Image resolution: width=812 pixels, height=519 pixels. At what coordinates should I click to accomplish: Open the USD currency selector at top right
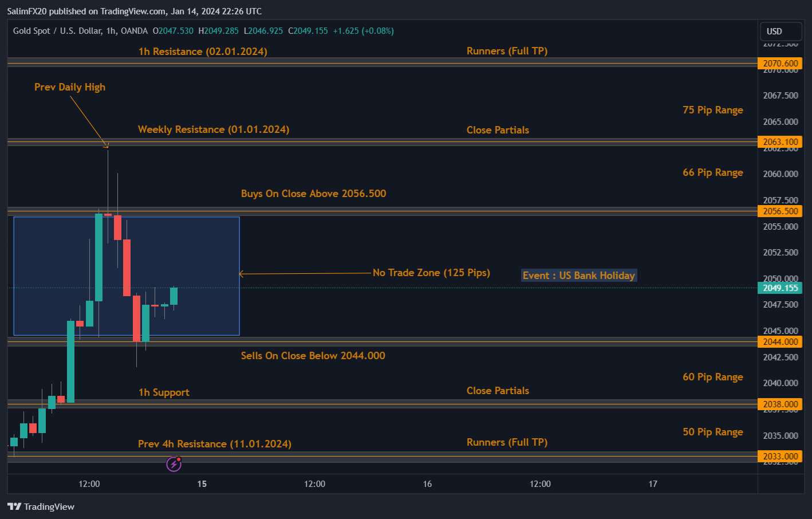[x=781, y=31]
